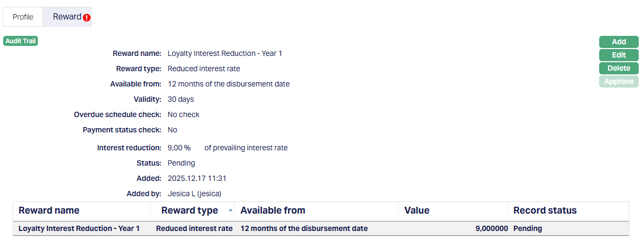The height and width of the screenshot is (241, 644).
Task: Sort by Reward name column header
Action: tap(49, 210)
